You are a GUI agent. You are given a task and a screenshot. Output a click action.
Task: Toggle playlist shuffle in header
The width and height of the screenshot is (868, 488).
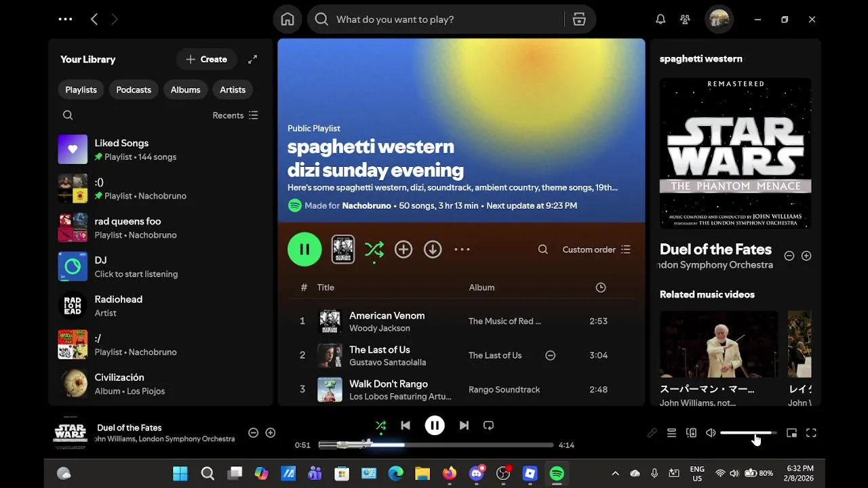point(374,249)
